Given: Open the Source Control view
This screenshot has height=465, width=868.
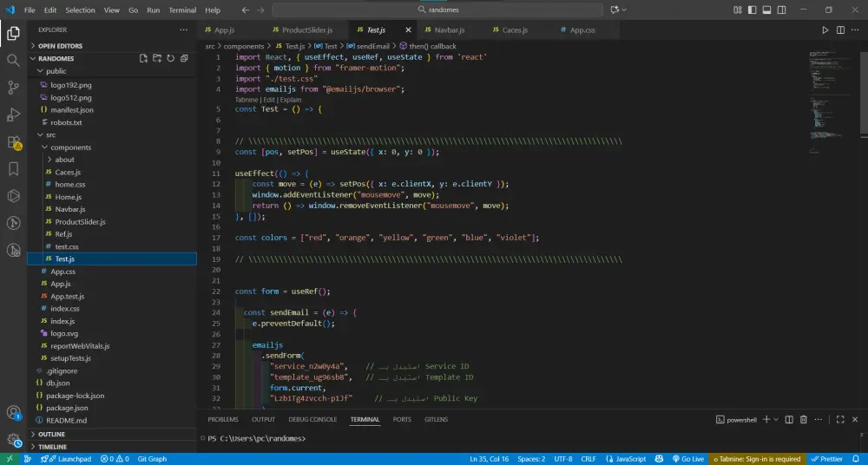Looking at the screenshot, I should pyautogui.click(x=13, y=87).
